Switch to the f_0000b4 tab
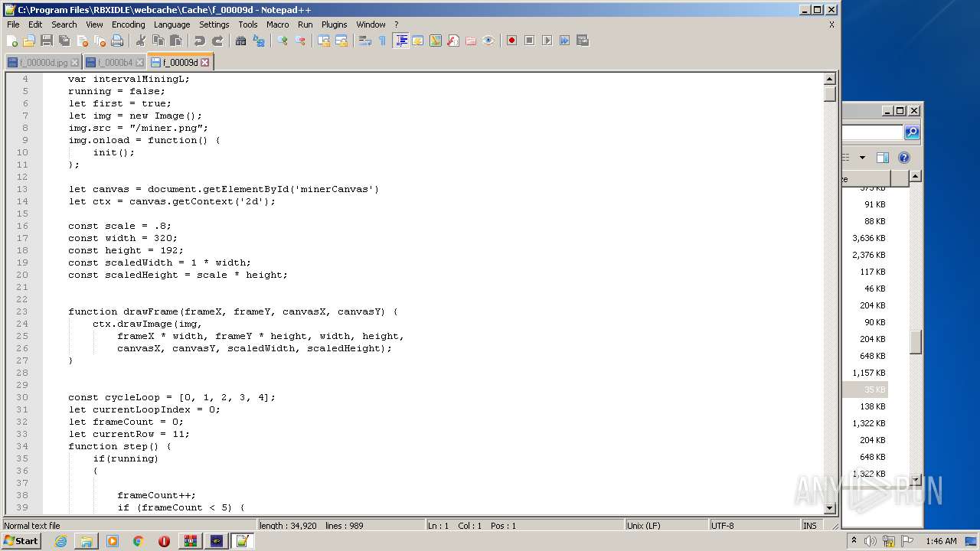980x551 pixels. click(114, 63)
